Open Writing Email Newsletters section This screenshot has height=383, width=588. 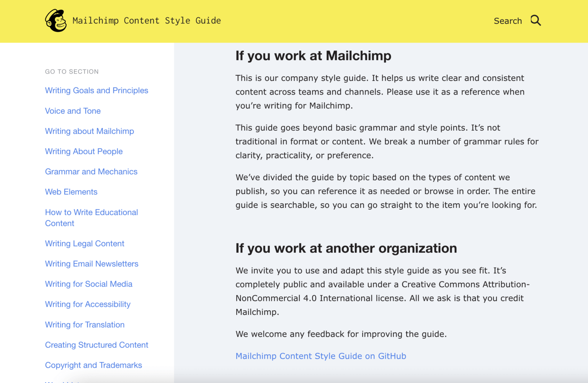[x=91, y=264]
